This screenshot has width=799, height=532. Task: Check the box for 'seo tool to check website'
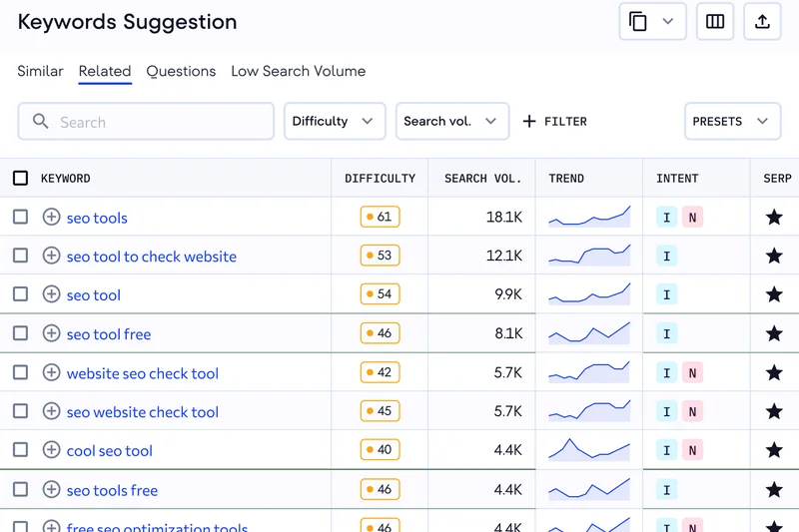[20, 256]
